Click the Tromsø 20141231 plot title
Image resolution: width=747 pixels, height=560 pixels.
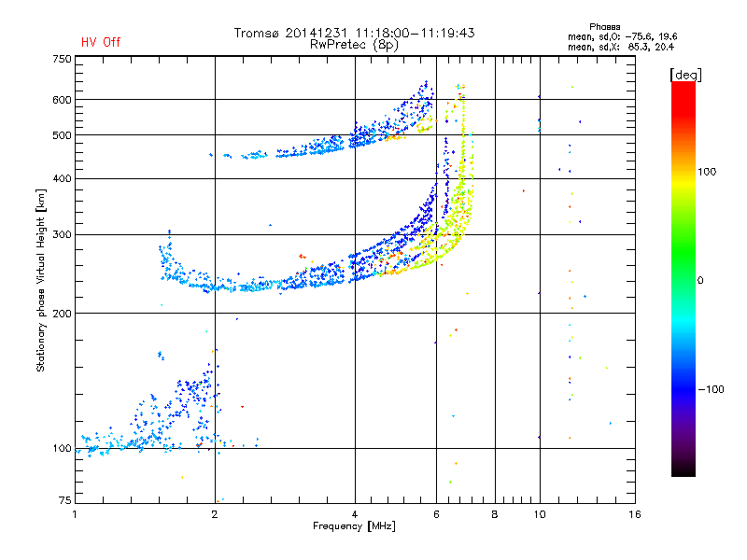(x=354, y=33)
